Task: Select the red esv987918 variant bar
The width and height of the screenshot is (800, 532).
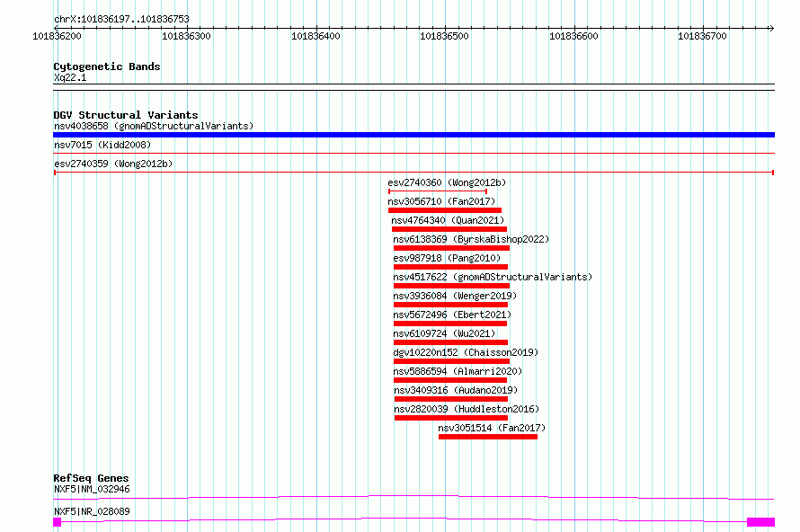Action: 450,267
